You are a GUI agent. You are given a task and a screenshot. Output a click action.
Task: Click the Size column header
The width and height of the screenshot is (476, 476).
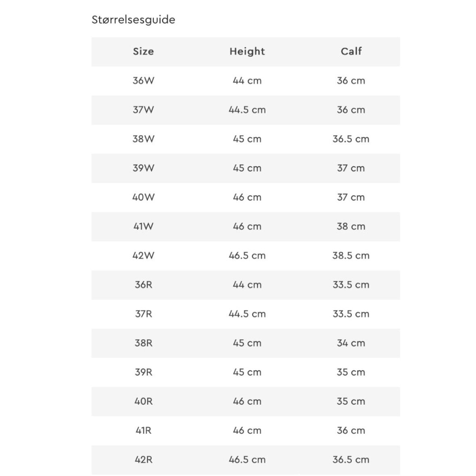[143, 52]
